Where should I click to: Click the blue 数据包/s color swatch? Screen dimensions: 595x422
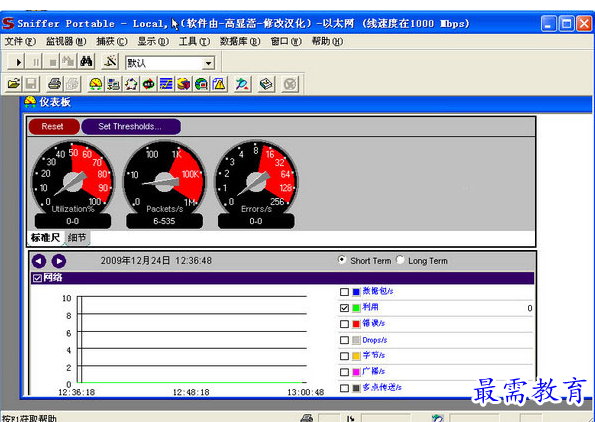pos(356,292)
